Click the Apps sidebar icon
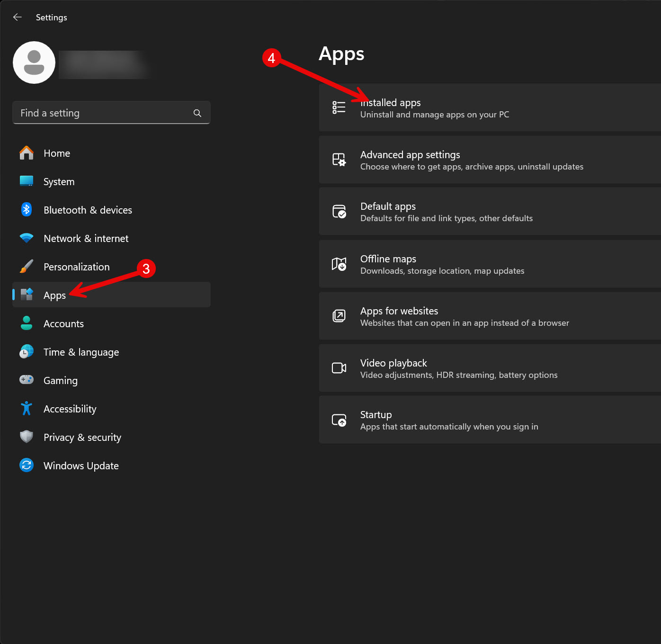This screenshot has width=661, height=644. coord(27,295)
